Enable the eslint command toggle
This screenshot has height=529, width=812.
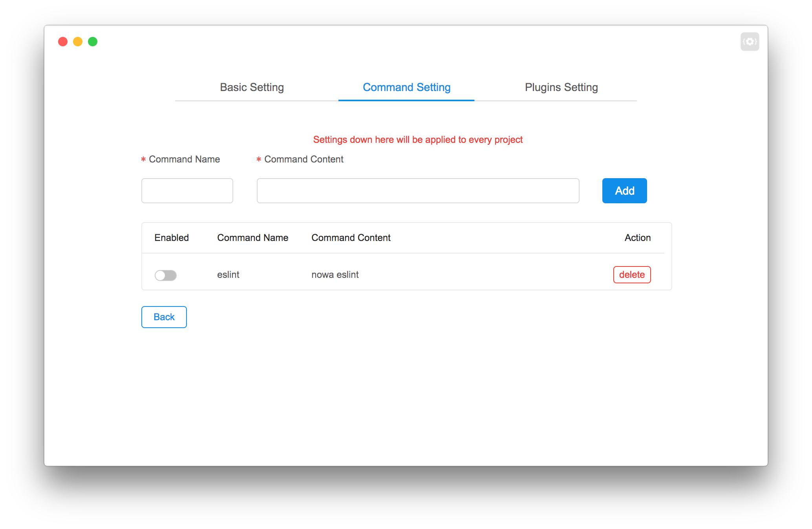coord(166,275)
